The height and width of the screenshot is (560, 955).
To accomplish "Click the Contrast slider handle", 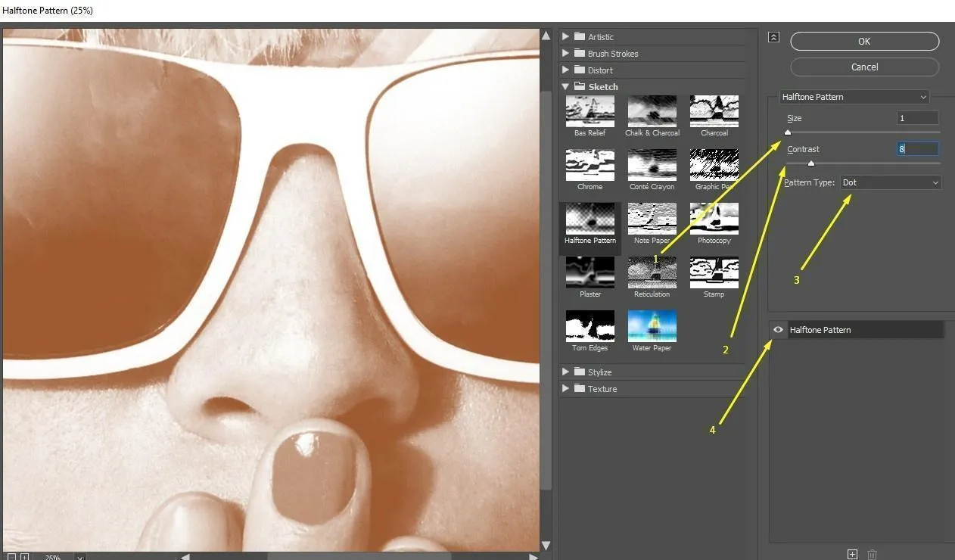I will point(811,163).
